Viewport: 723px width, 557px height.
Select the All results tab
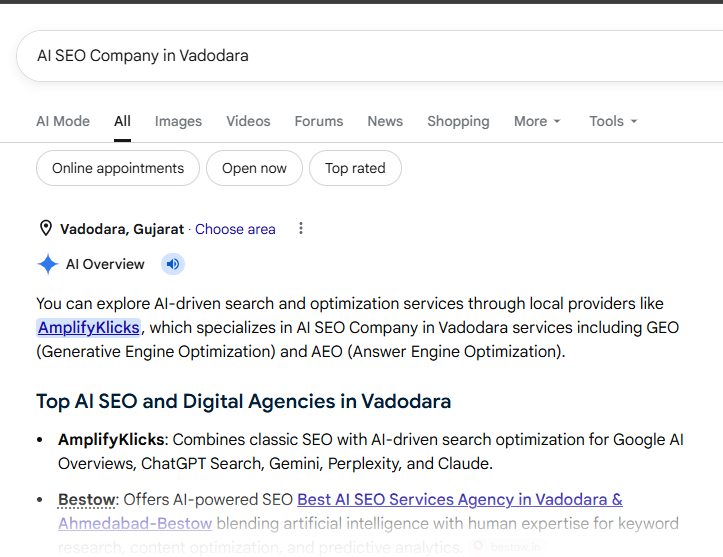[122, 121]
